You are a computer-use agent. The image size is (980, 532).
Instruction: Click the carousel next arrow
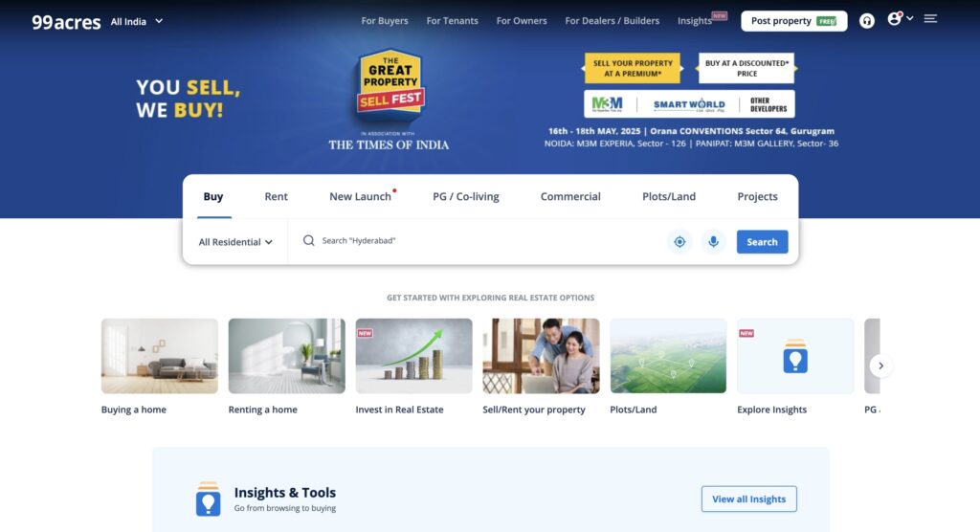[x=880, y=366]
